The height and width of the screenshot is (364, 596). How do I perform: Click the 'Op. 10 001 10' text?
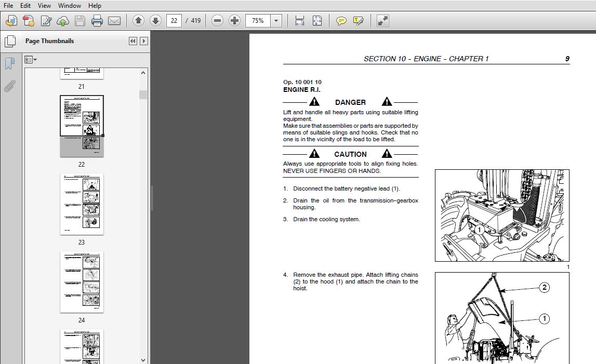302,82
